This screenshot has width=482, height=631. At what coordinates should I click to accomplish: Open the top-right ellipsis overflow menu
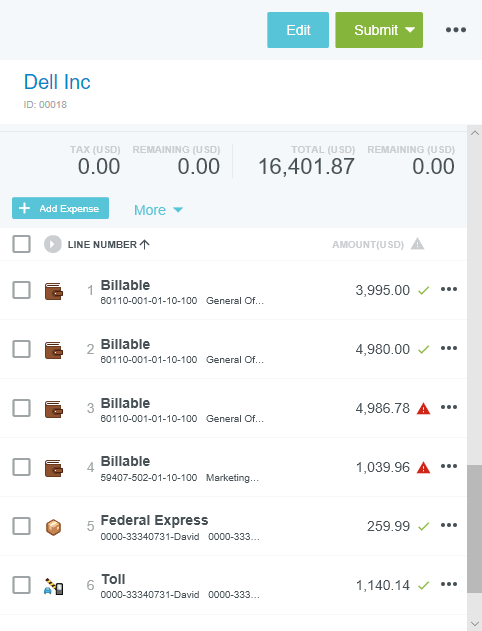pos(455,30)
